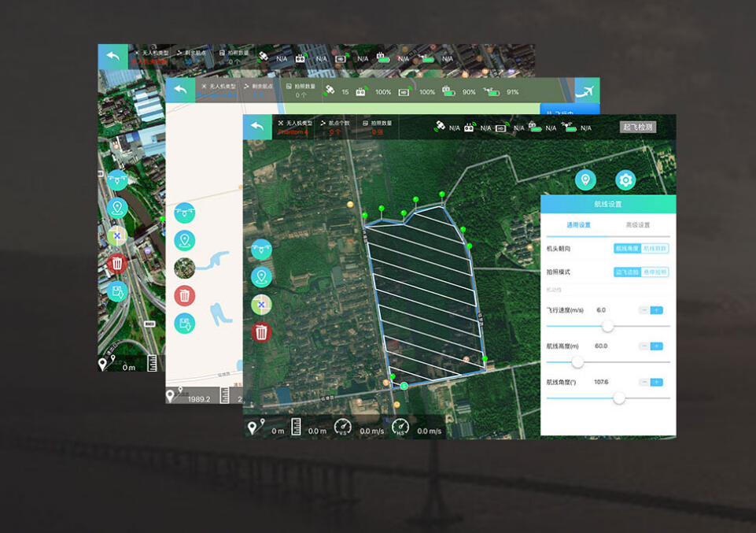Click the save icon in the middle window sidebar

pos(185,324)
